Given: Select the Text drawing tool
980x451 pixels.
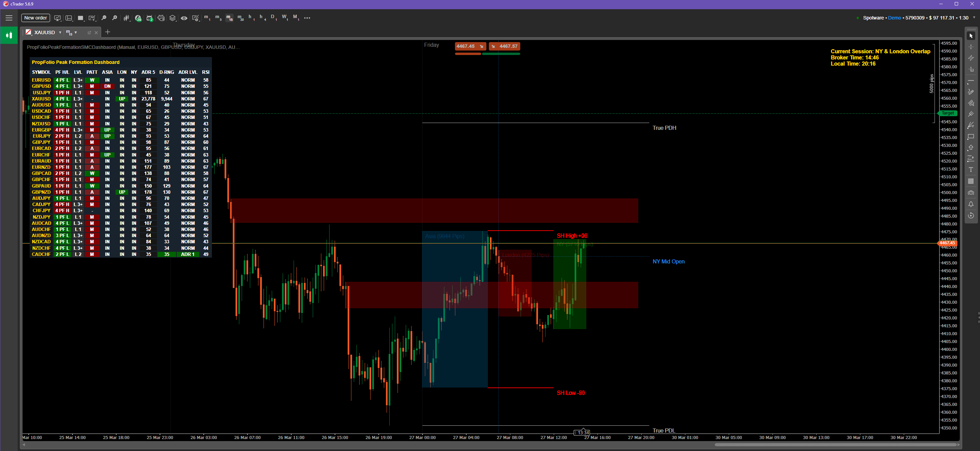Looking at the screenshot, I should [970, 169].
